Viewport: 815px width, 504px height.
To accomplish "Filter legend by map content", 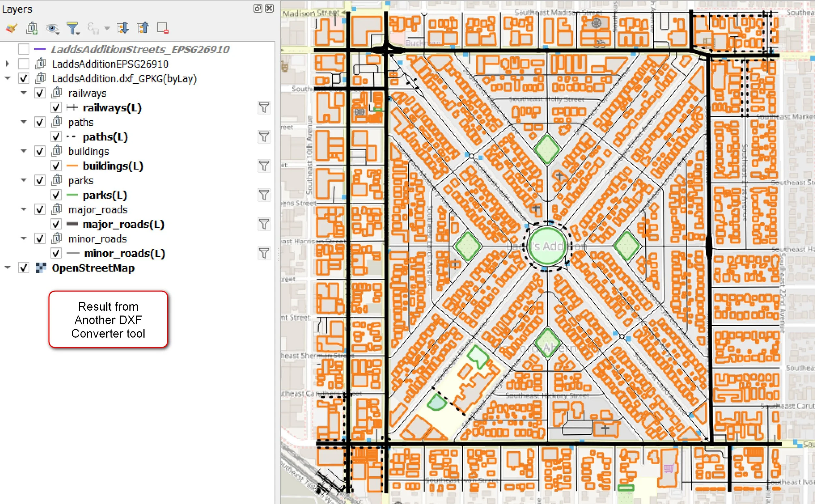I will (x=74, y=28).
